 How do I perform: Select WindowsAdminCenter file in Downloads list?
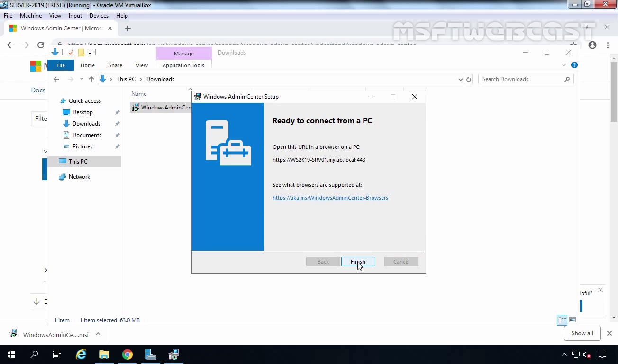tap(162, 108)
